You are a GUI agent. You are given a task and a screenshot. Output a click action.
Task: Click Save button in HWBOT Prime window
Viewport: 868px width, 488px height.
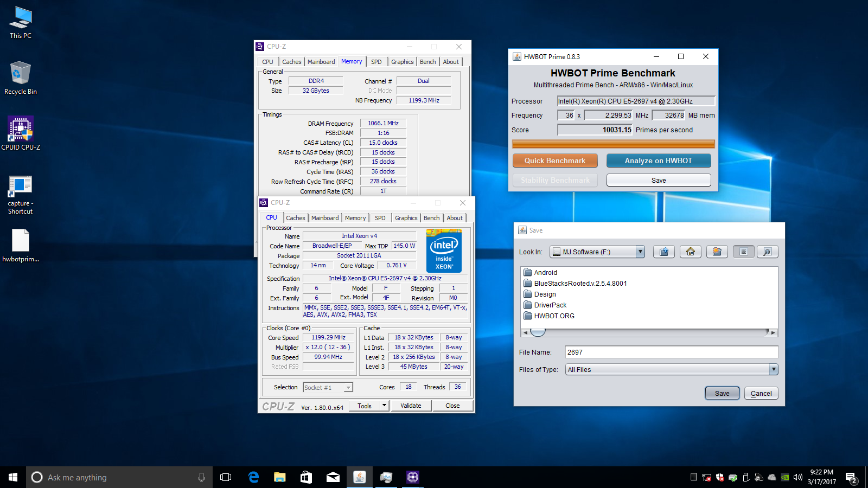pos(659,180)
